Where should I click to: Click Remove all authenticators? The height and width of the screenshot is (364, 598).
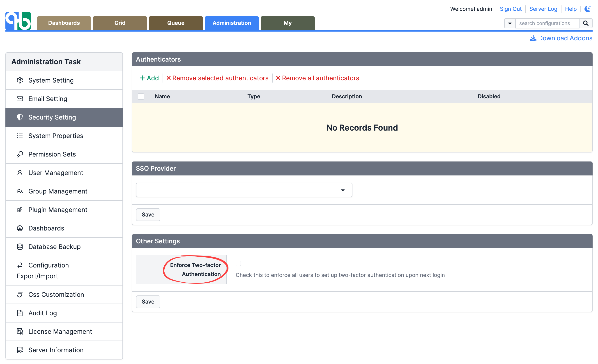coord(317,78)
